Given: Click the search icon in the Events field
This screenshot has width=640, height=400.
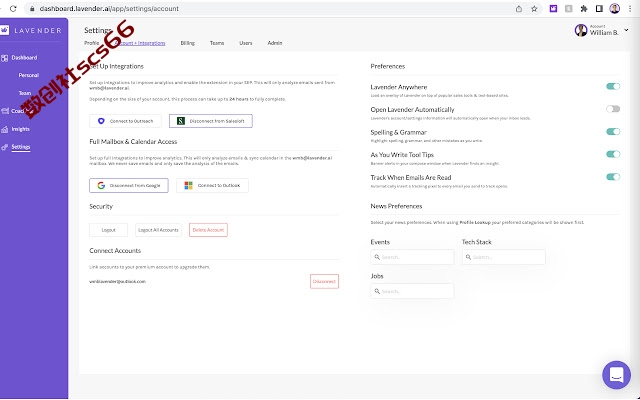Looking at the screenshot, I should [x=377, y=257].
